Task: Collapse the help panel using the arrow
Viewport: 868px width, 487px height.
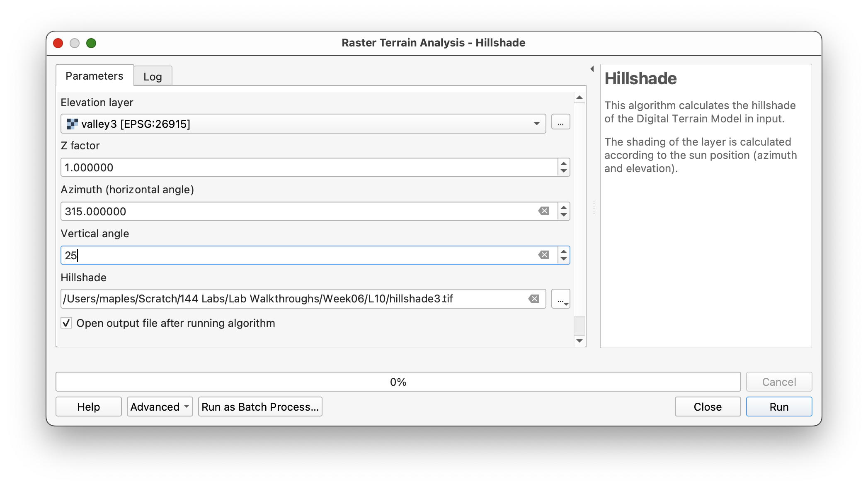Action: pyautogui.click(x=592, y=69)
